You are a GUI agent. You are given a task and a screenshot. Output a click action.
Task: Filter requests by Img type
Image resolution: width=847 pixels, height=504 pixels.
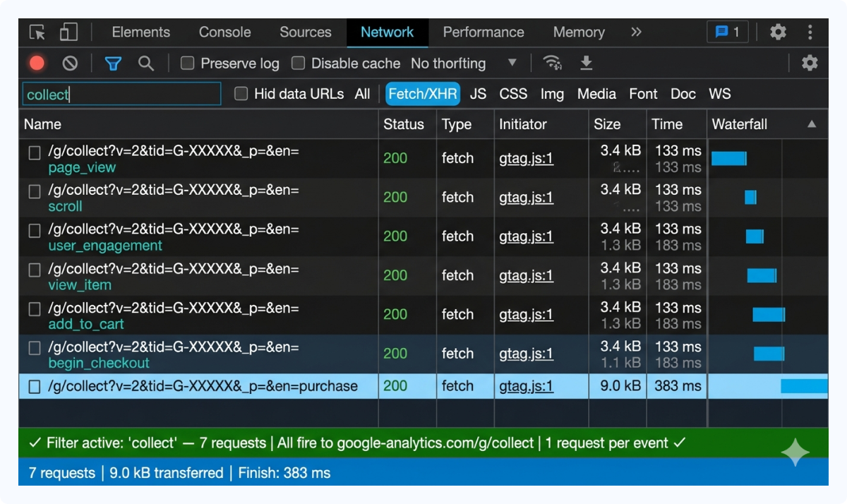pyautogui.click(x=552, y=94)
